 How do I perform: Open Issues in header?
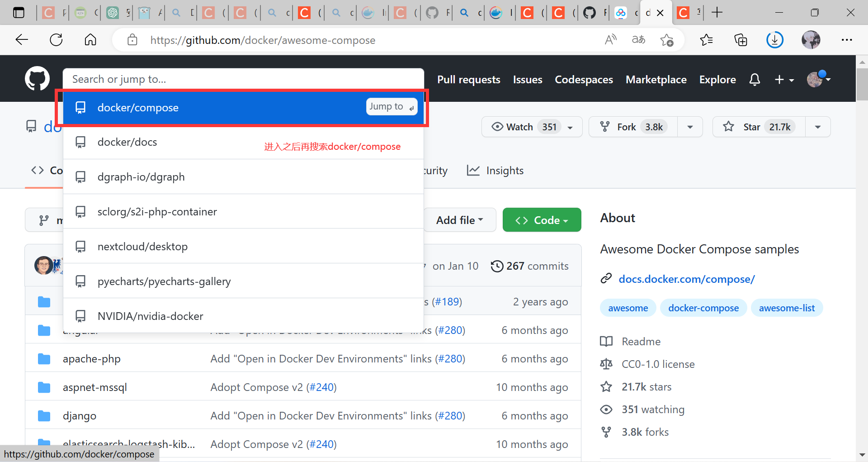pyautogui.click(x=528, y=80)
